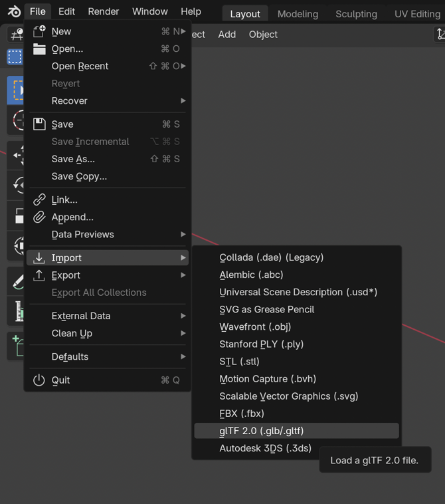Open the File menu
The image size is (445, 504).
click(x=38, y=11)
